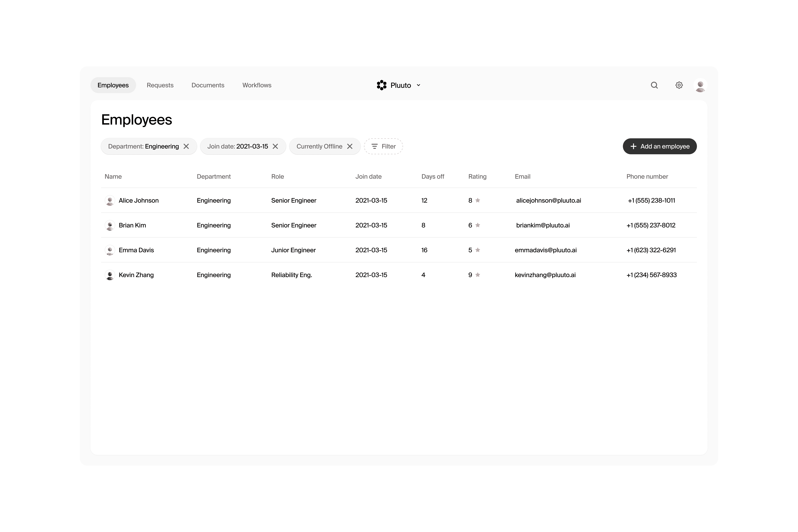Image resolution: width=798 pixels, height=532 pixels.
Task: Select the Emma Davis row name
Action: 136,250
